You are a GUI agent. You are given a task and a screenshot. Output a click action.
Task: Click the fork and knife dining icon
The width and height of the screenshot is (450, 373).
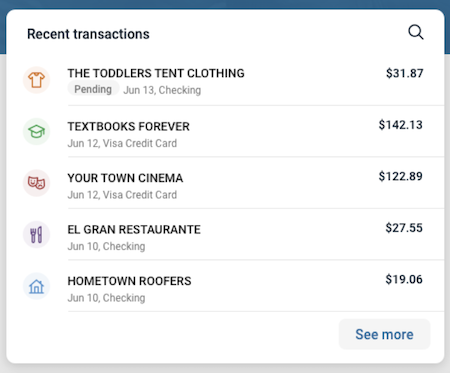click(36, 234)
